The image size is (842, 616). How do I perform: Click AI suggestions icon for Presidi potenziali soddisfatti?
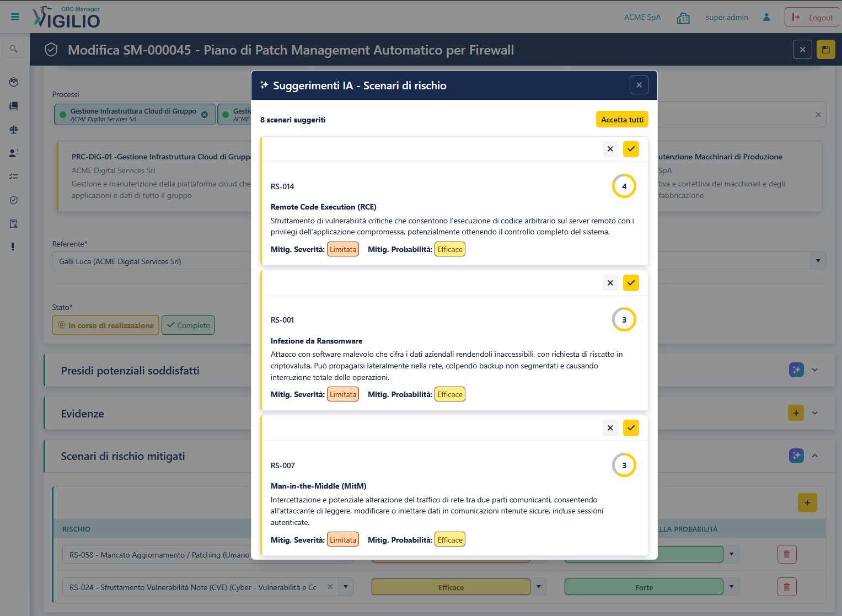click(796, 370)
